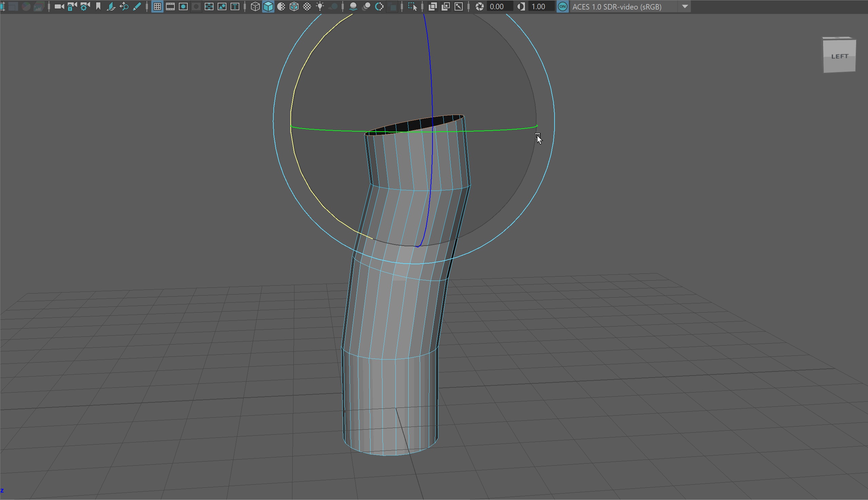
Task: Enable use all lights bulb icon
Action: pyautogui.click(x=320, y=6)
